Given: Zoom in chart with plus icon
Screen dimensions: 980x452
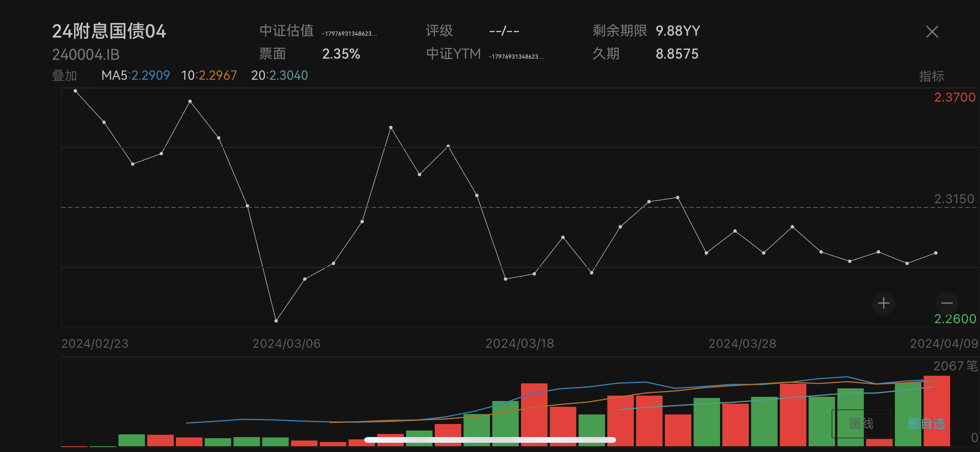Looking at the screenshot, I should (x=883, y=303).
